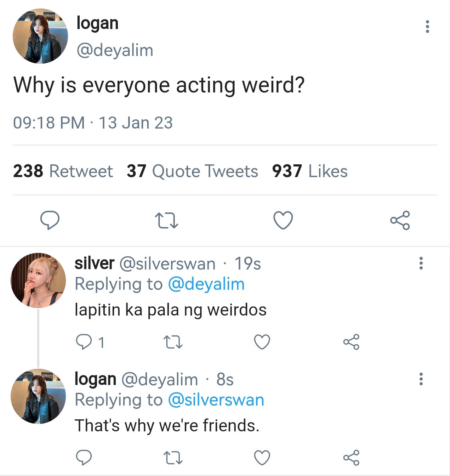Share the main tweet using the share icon

tap(400, 220)
